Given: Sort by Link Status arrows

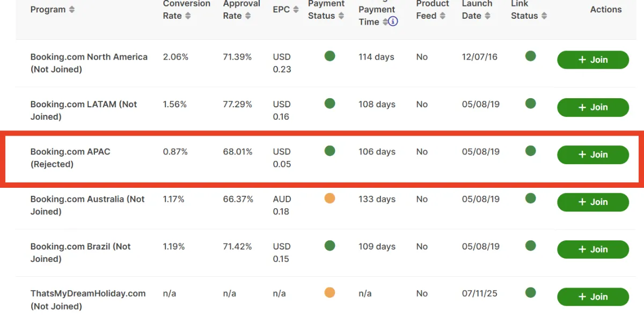Looking at the screenshot, I should click(x=544, y=16).
